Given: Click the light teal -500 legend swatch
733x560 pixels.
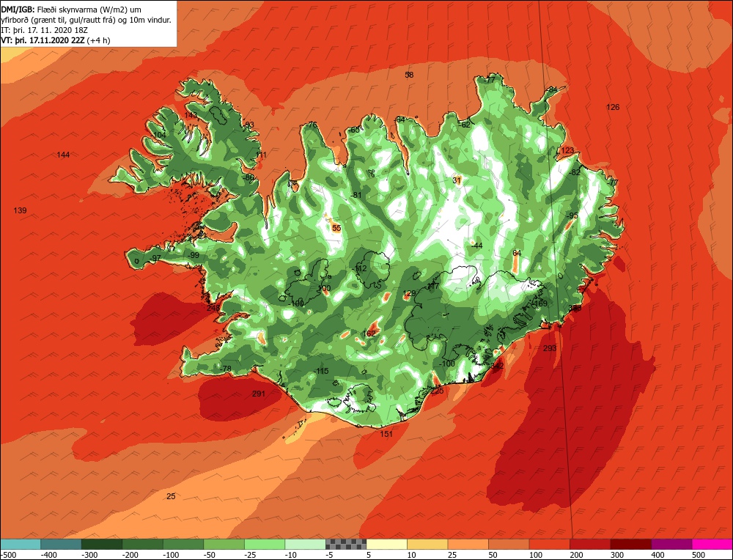Looking at the screenshot, I should click(20, 544).
